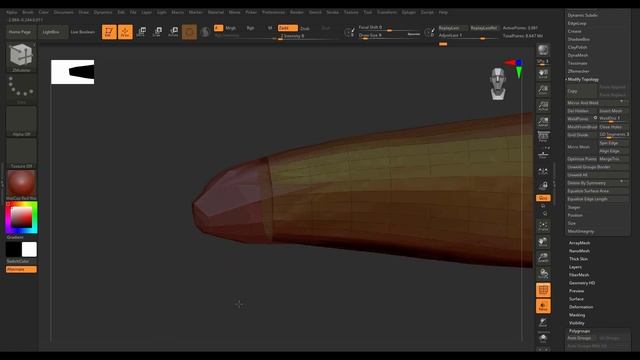
Task: Toggle the PolyF wireframe button
Action: (x=543, y=290)
